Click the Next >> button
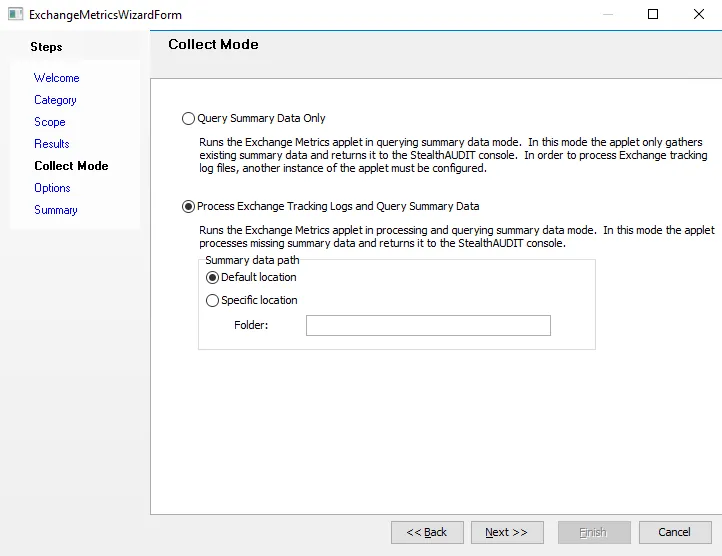The width and height of the screenshot is (722, 556). coord(507,533)
